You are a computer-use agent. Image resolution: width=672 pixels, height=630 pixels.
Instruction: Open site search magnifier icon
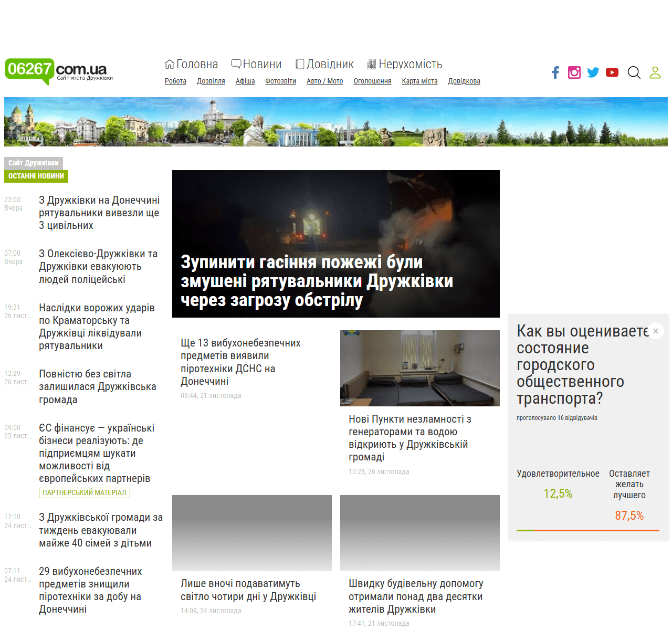pyautogui.click(x=634, y=72)
